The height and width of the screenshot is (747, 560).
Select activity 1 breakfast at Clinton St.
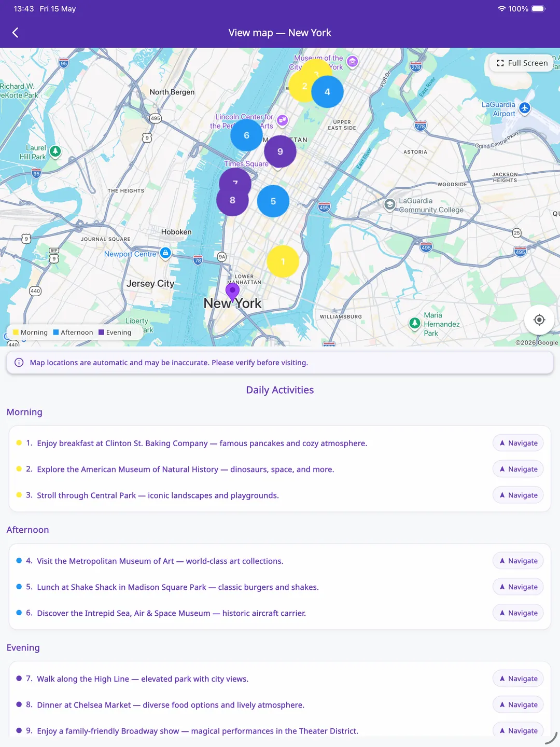[x=202, y=443]
